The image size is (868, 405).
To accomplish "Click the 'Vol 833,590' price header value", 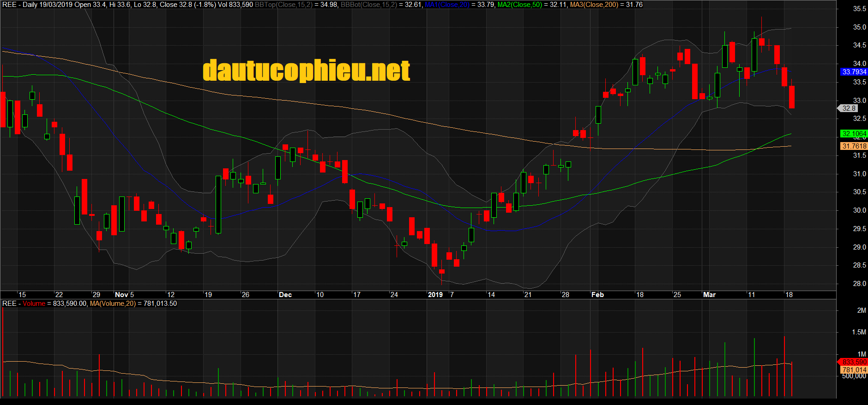I will [x=235, y=5].
